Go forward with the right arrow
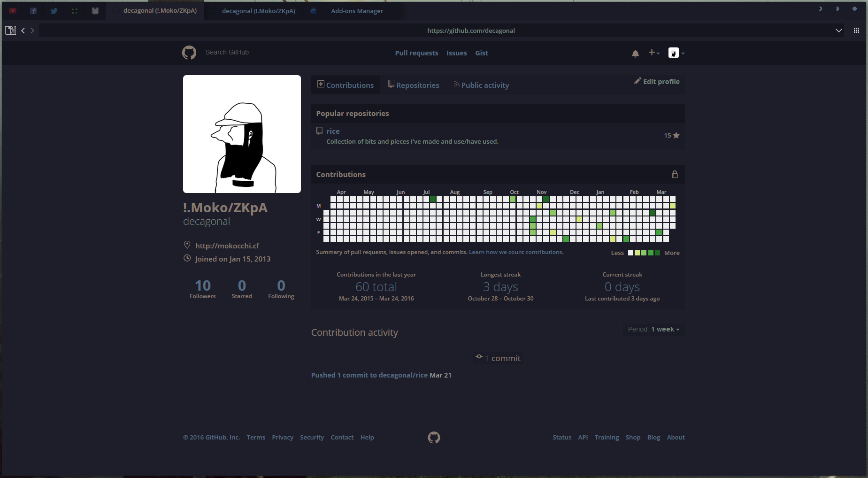Image resolution: width=868 pixels, height=478 pixels. 32,31
